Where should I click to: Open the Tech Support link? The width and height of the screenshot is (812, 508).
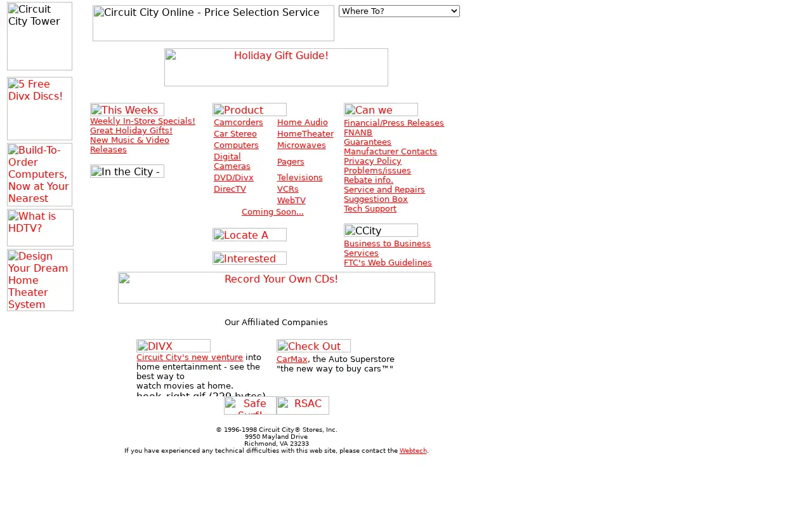coord(370,209)
